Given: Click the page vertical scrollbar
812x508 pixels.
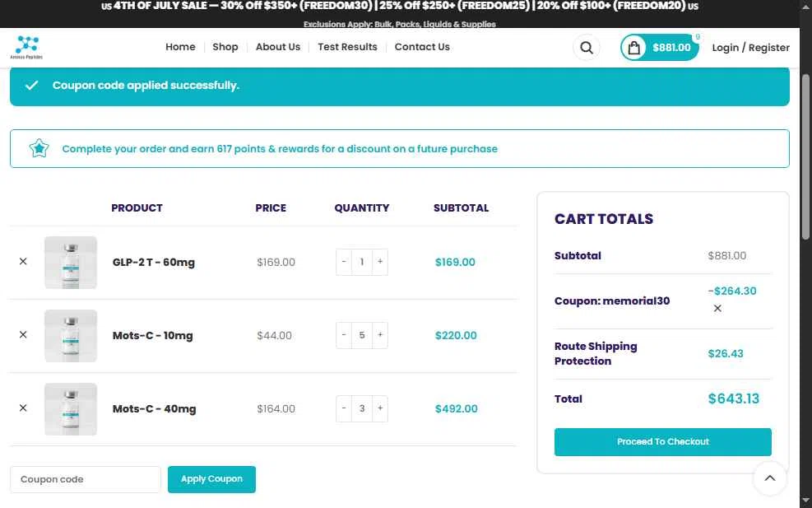Looking at the screenshot, I should [805, 156].
